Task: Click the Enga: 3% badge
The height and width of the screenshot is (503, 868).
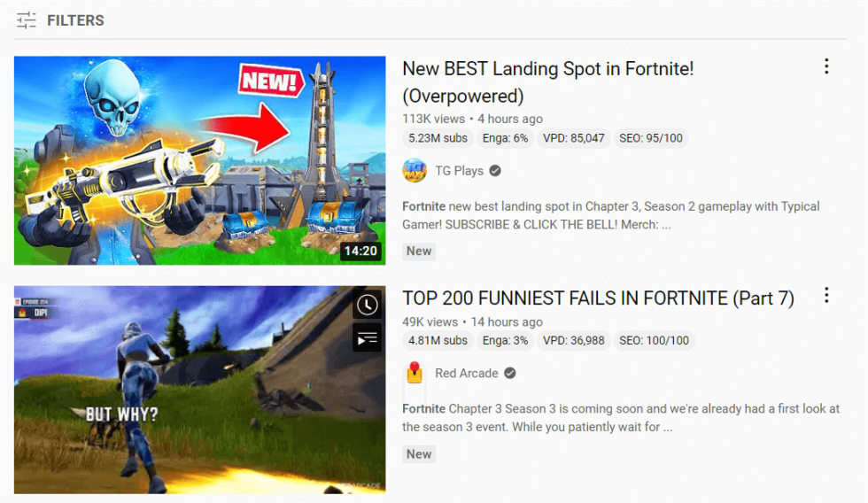Action: pyautogui.click(x=505, y=340)
